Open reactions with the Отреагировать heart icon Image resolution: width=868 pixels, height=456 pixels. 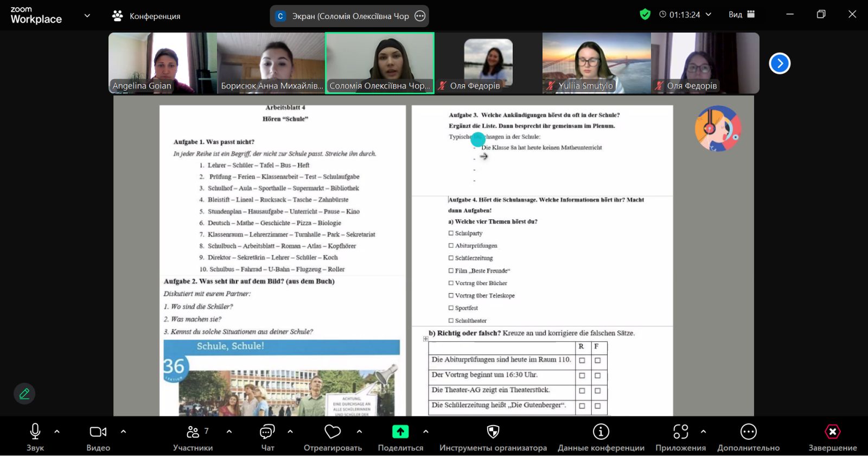333,432
